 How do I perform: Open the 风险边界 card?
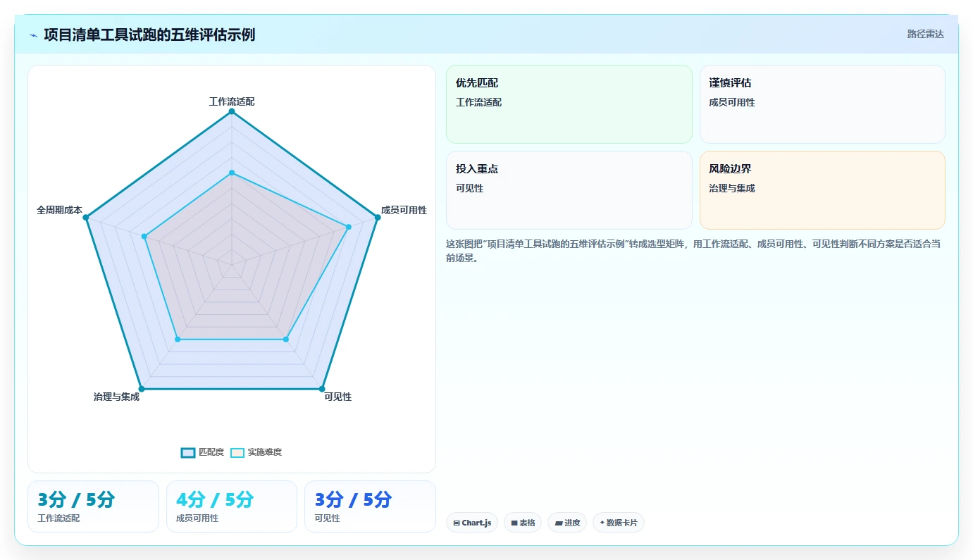tap(822, 190)
